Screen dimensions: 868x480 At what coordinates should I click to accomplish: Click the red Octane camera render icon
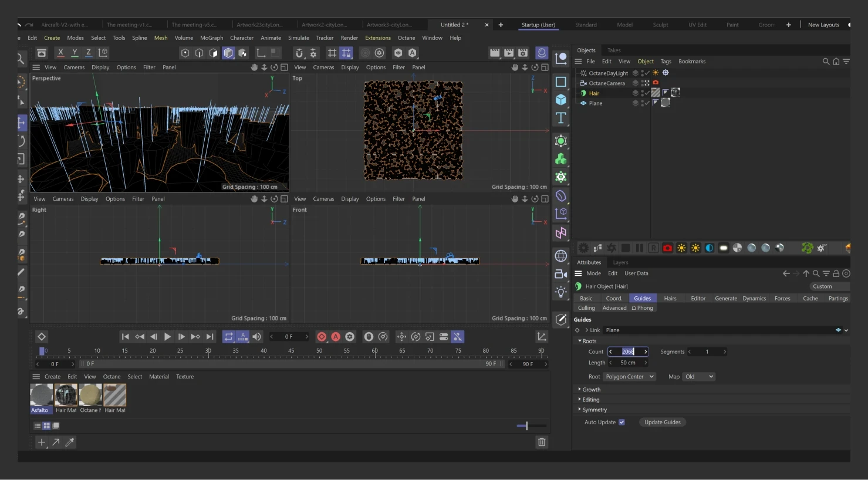667,248
